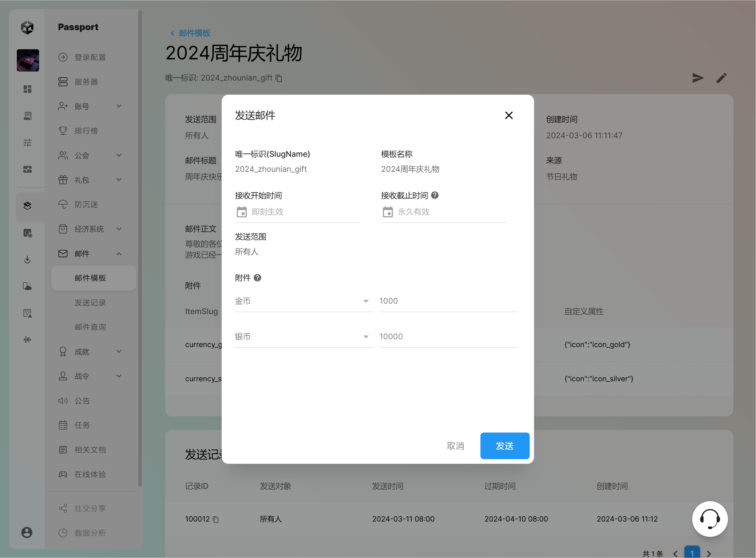Click help icon next to 附件 label

257,278
